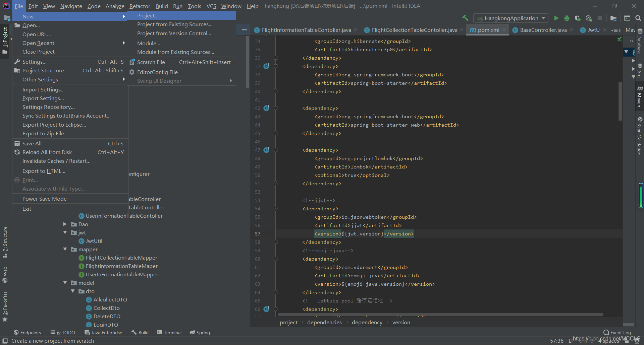Click the editor horizontal scrollbar
Viewport: 644px width, 345px height.
440,315
